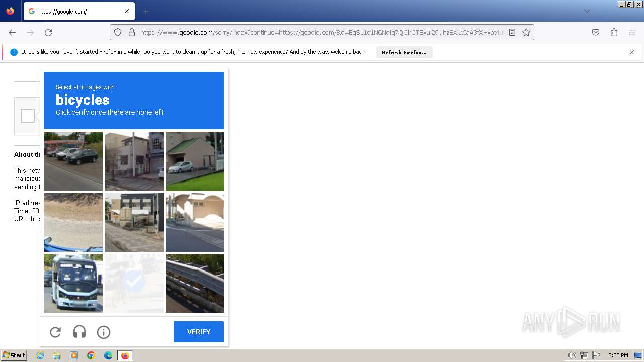644x362 pixels.
Task: Go back to the previous page
Action: [12, 32]
